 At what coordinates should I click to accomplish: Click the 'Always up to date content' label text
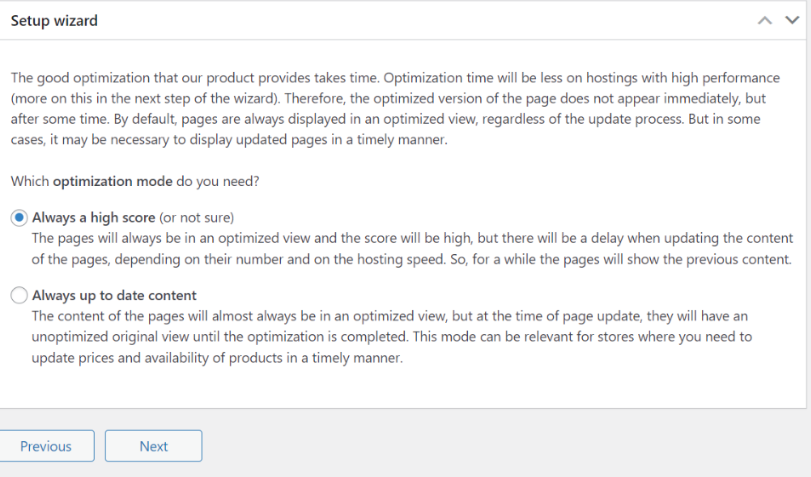click(114, 295)
